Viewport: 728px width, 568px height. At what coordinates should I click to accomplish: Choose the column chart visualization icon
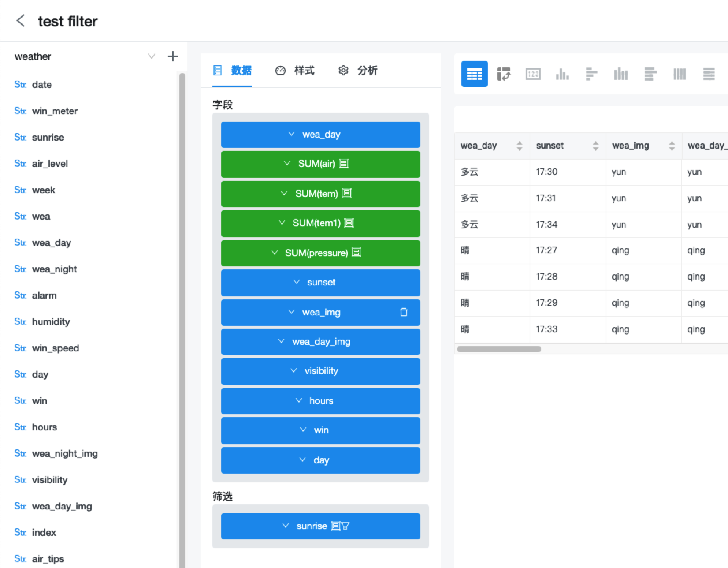[562, 74]
